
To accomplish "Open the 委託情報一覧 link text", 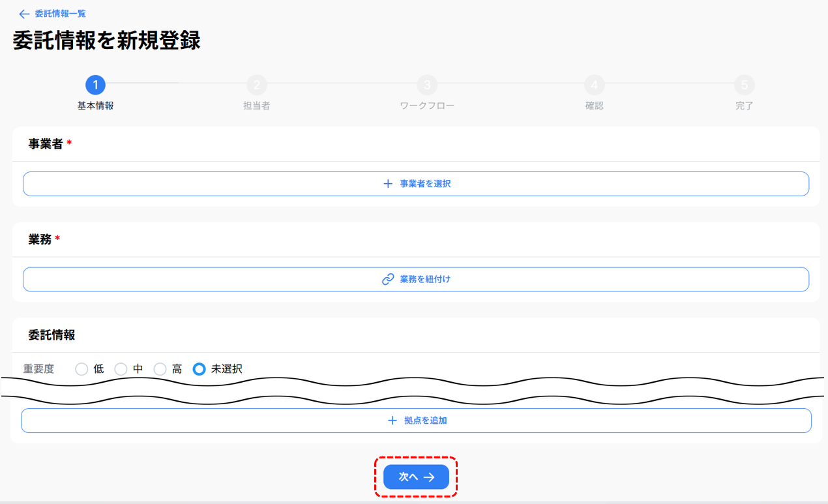I will [60, 14].
